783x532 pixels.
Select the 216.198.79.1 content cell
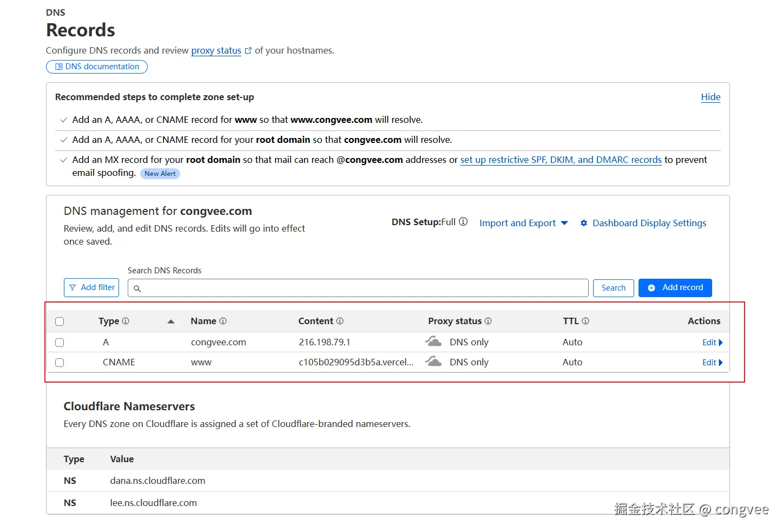(325, 342)
